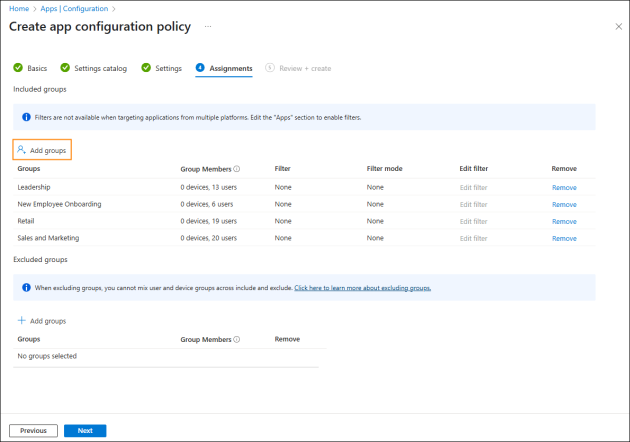Click the Filter mode column header
This screenshot has height=442, width=630.
(385, 168)
